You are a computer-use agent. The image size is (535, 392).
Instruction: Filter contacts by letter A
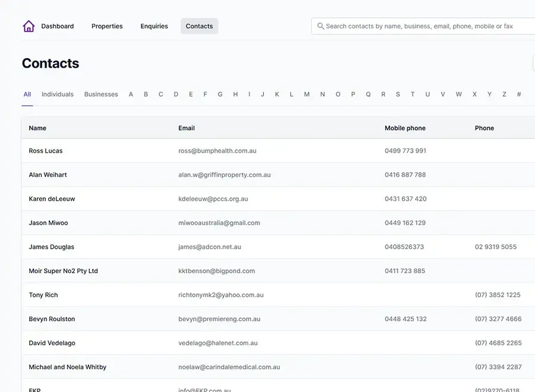(x=131, y=94)
